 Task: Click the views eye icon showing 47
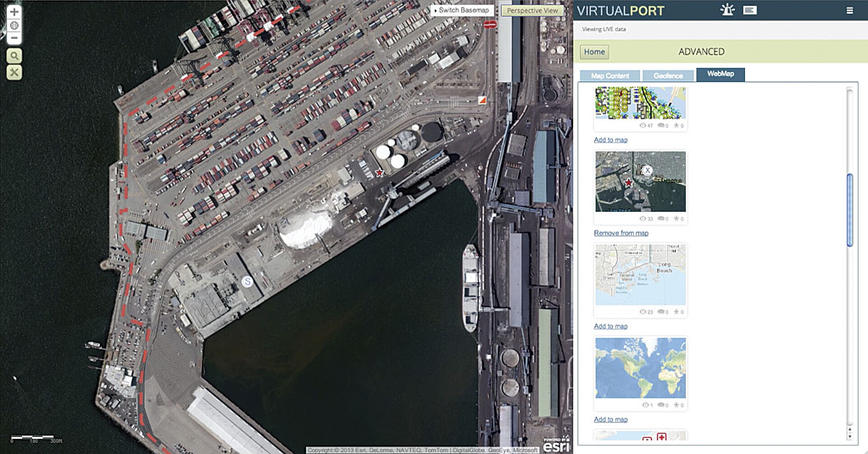(643, 125)
